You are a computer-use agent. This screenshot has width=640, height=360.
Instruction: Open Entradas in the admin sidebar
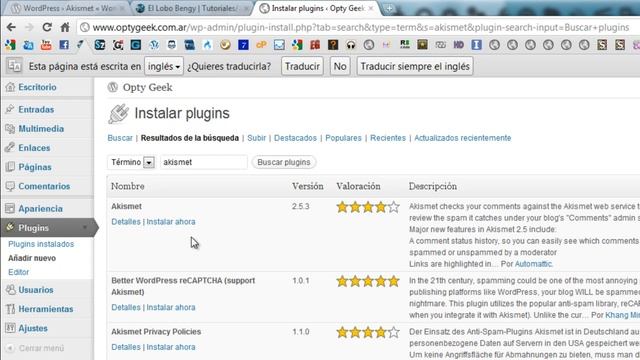coord(36,109)
